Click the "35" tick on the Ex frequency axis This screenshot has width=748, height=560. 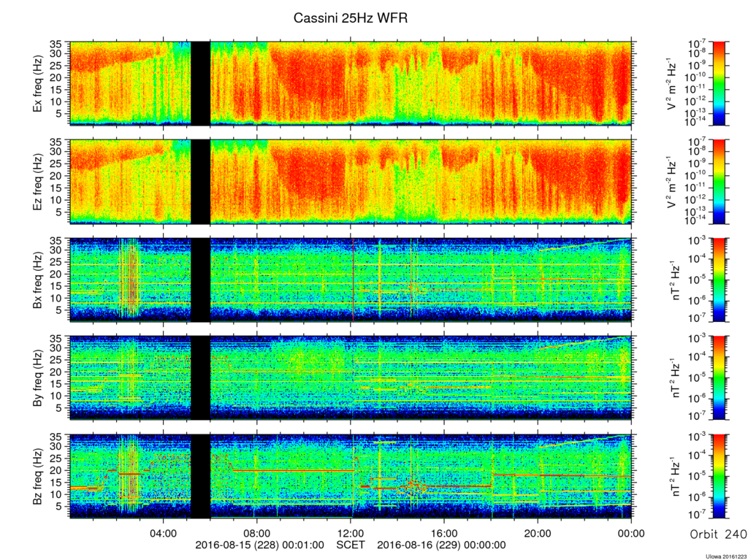point(56,45)
